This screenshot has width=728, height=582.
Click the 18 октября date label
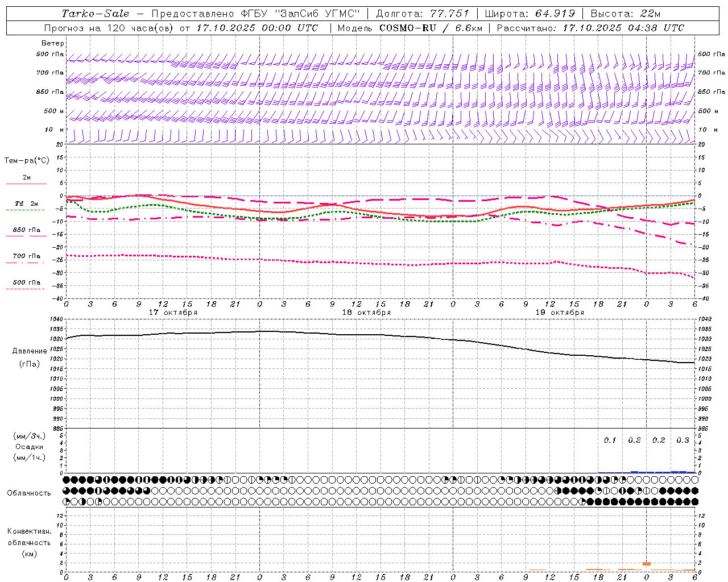coord(366,313)
